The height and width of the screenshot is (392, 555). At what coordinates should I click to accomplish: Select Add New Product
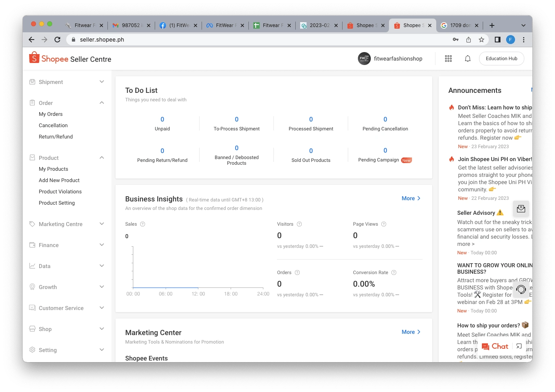(x=59, y=180)
